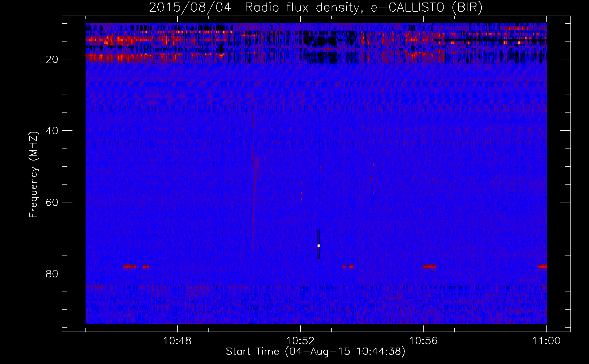Click the y-axis tick label "60"
Screen dimensions: 589x364
(x=52, y=202)
